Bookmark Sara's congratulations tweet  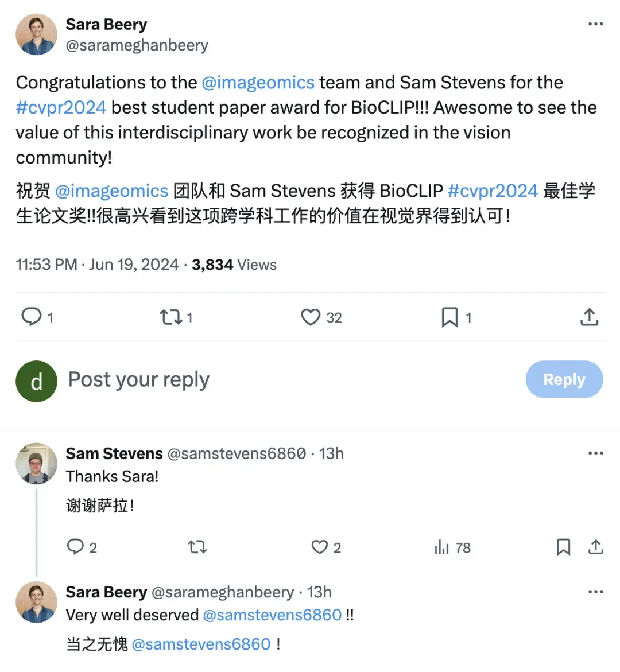pyautogui.click(x=448, y=316)
